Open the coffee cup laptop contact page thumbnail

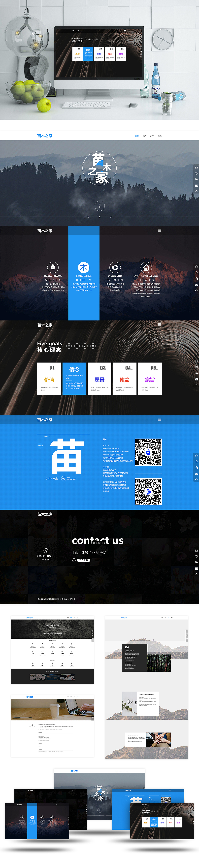[x=52, y=726]
